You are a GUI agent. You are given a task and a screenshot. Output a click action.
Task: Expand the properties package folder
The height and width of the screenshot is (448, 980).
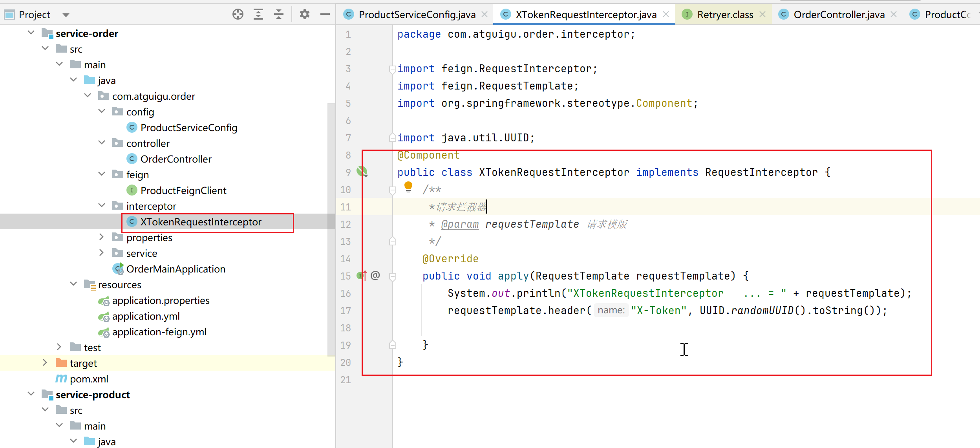pos(101,237)
